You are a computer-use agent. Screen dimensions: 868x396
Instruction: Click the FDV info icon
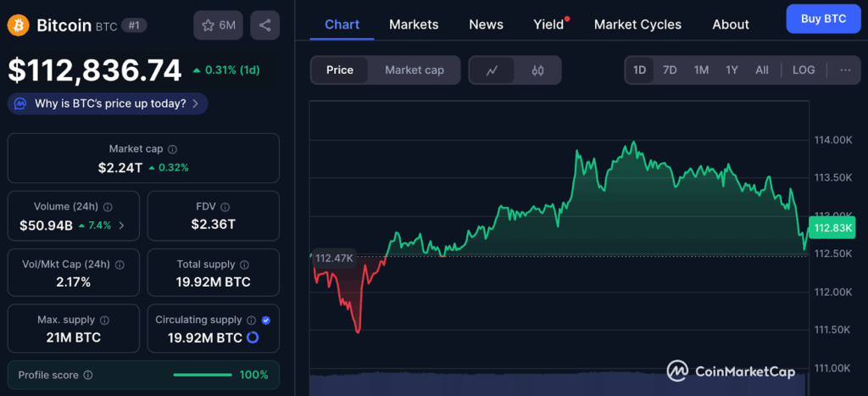click(x=222, y=206)
